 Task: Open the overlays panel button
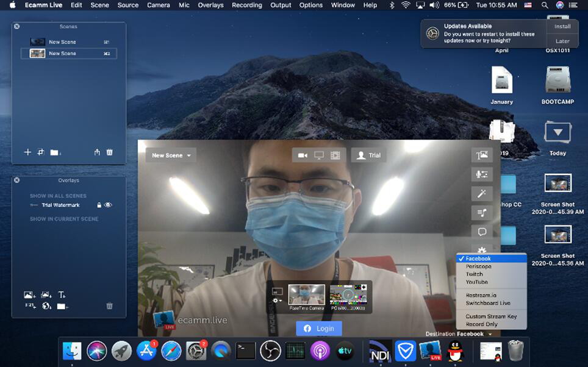[482, 155]
